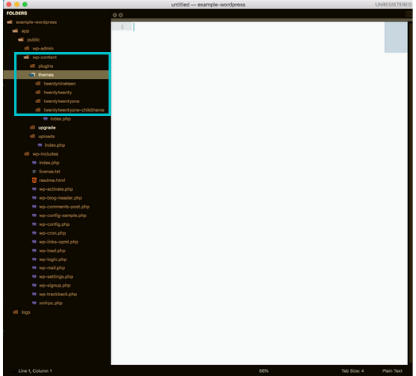This screenshot has width=416, height=376.
Task: Click the folder icon beside uploads
Action: coord(32,136)
